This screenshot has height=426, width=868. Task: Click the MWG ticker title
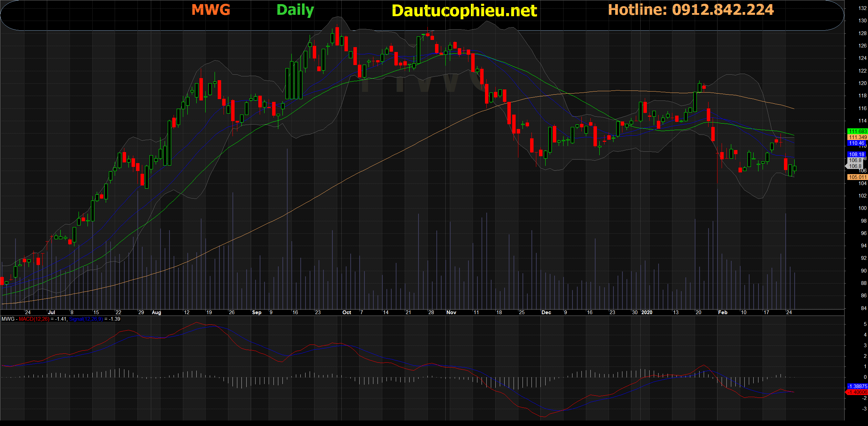[210, 10]
